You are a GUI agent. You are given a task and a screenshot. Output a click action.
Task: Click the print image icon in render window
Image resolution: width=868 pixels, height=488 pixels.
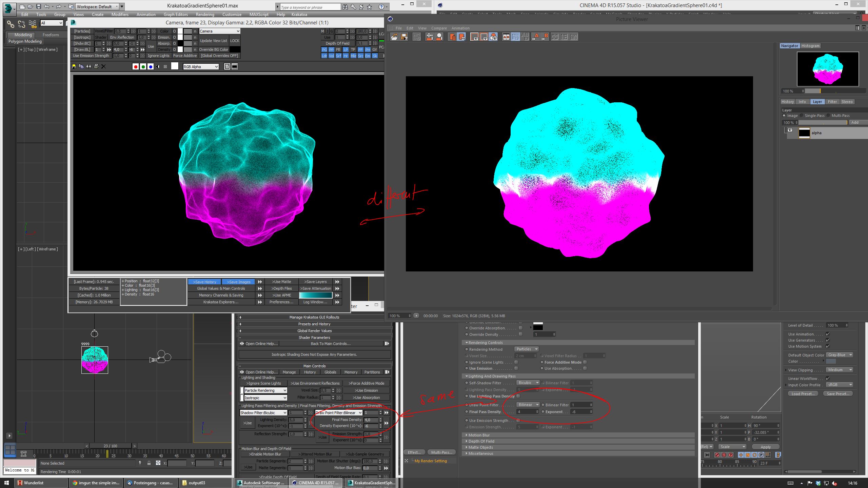pyautogui.click(x=96, y=66)
